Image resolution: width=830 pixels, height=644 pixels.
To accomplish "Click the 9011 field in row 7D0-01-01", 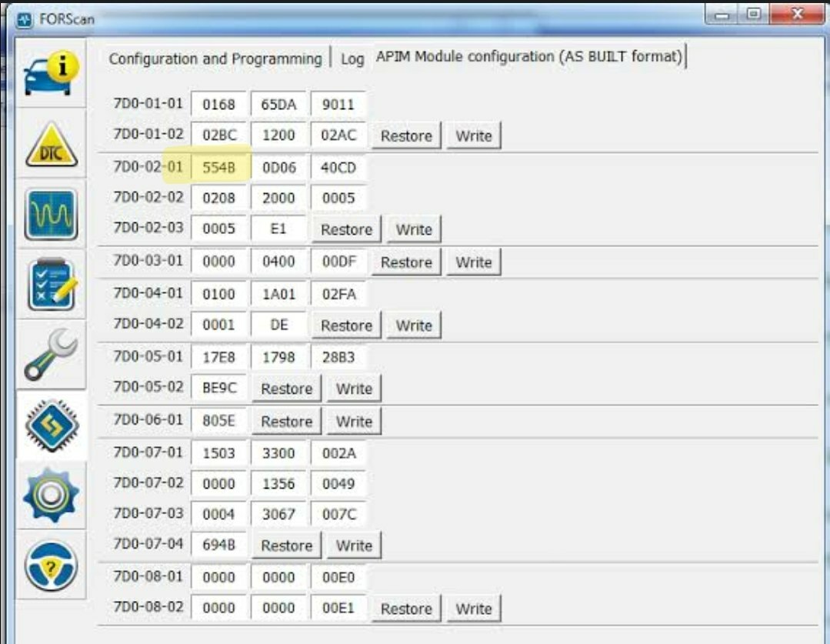I will 338,105.
